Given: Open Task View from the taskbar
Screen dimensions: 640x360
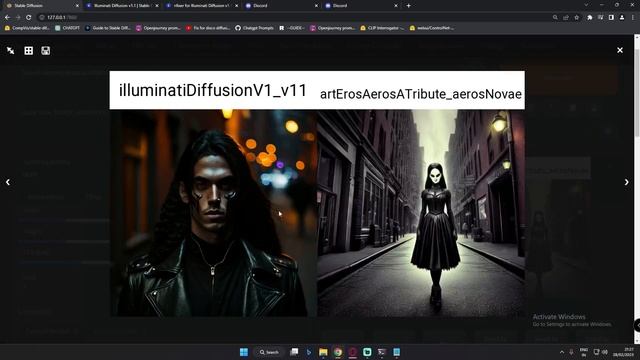Looking at the screenshot, I should [x=294, y=352].
